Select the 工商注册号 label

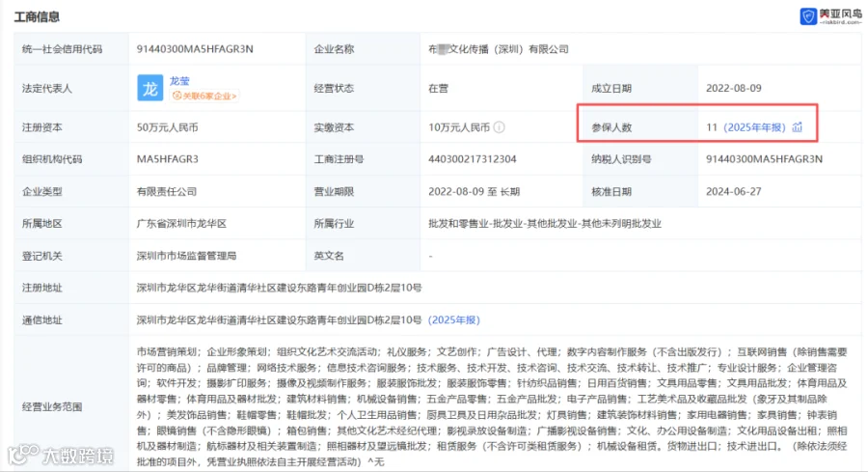(339, 159)
